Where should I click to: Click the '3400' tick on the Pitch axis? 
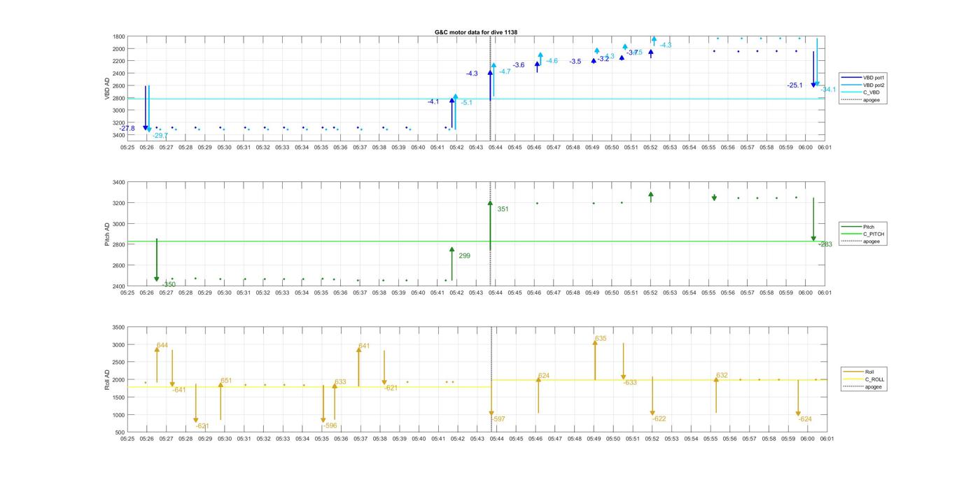(x=118, y=183)
